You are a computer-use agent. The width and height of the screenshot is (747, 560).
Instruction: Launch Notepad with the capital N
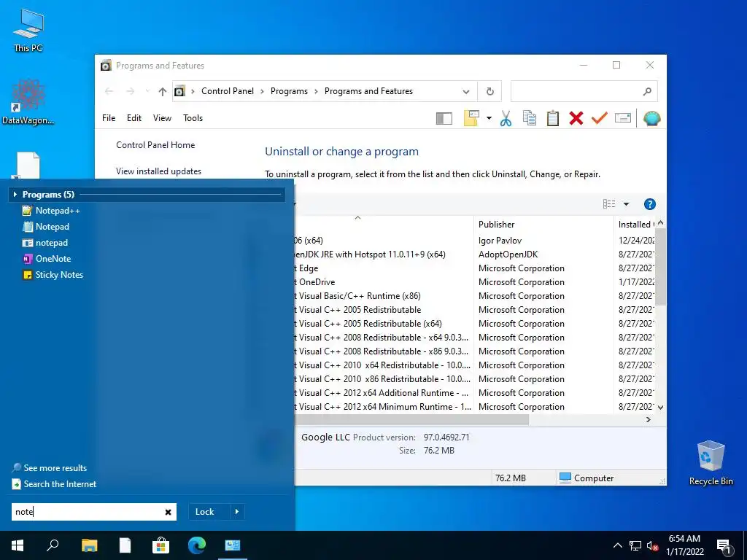(x=46, y=227)
